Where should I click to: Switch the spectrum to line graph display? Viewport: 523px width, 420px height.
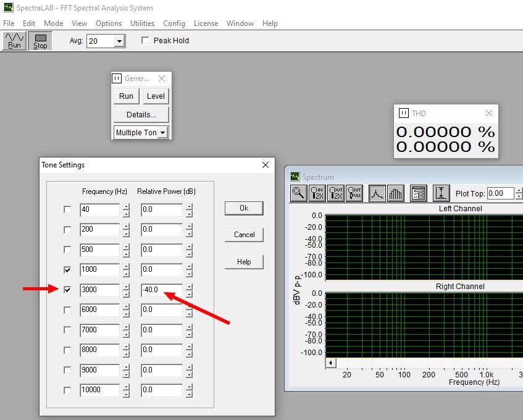point(377,193)
